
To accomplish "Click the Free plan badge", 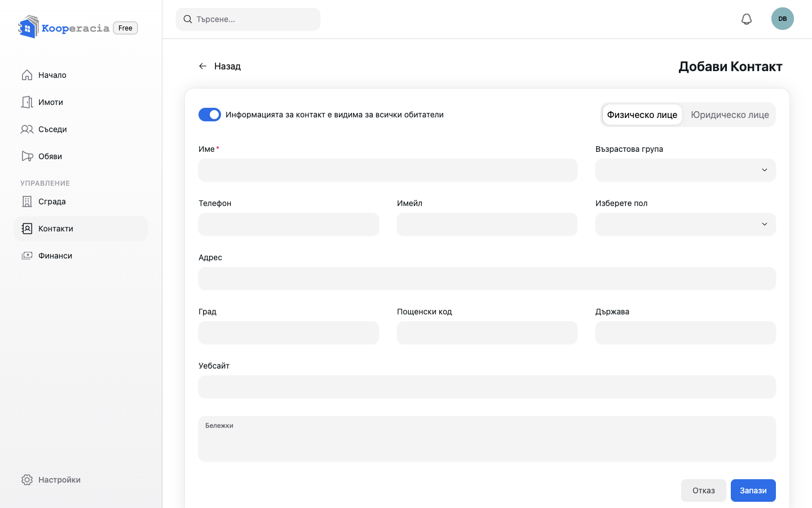I will pos(125,28).
